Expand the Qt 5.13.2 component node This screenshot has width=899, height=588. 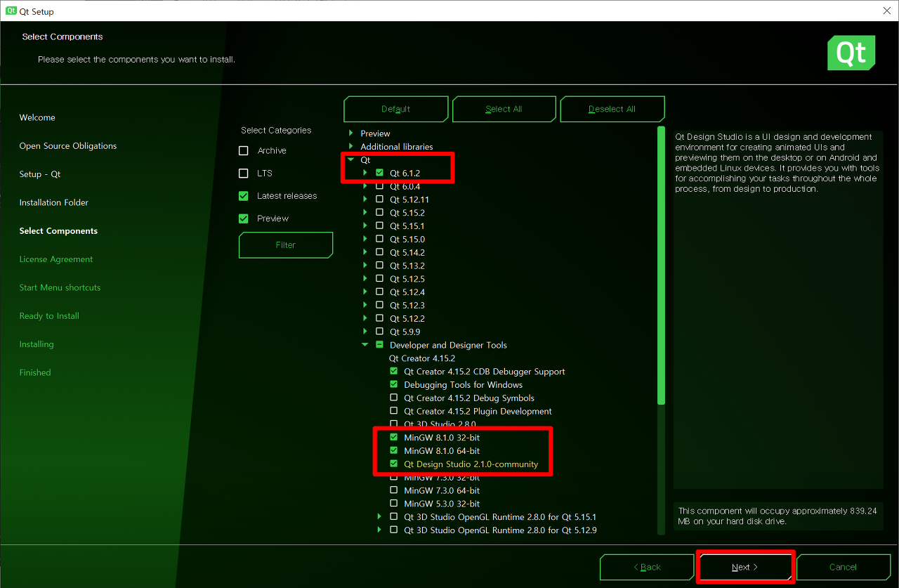[x=365, y=266]
